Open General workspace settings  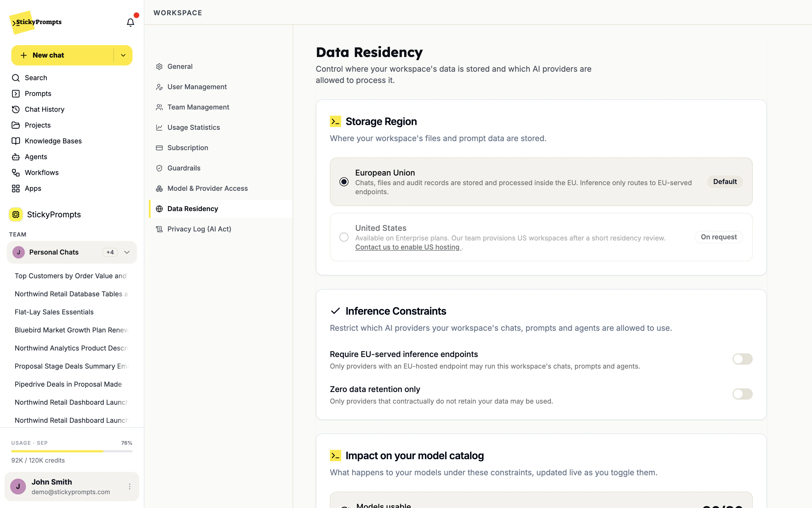click(221, 67)
